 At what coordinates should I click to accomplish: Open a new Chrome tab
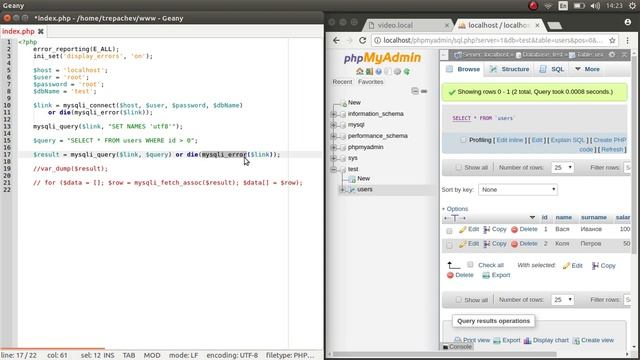(554, 25)
